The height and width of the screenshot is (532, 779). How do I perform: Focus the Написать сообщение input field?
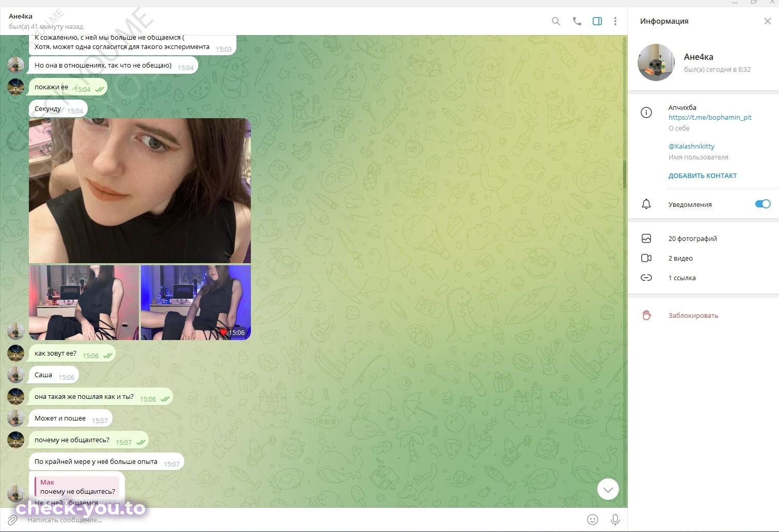(305, 520)
